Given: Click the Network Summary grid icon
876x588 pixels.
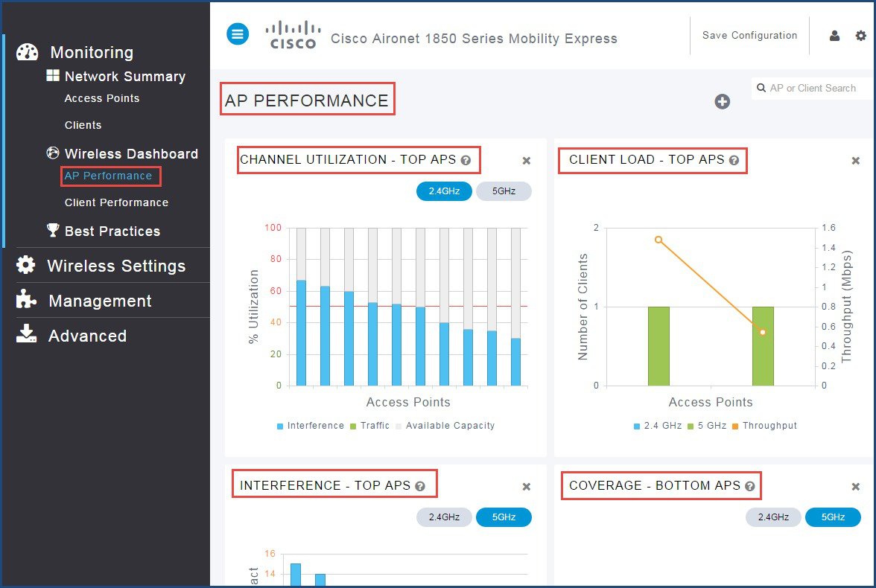Looking at the screenshot, I should pyautogui.click(x=52, y=76).
